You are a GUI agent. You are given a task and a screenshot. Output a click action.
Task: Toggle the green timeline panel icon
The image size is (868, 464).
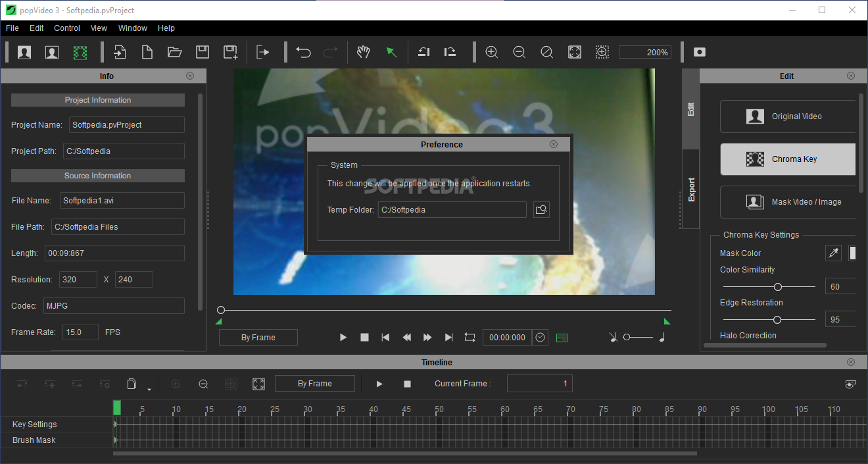click(x=562, y=338)
